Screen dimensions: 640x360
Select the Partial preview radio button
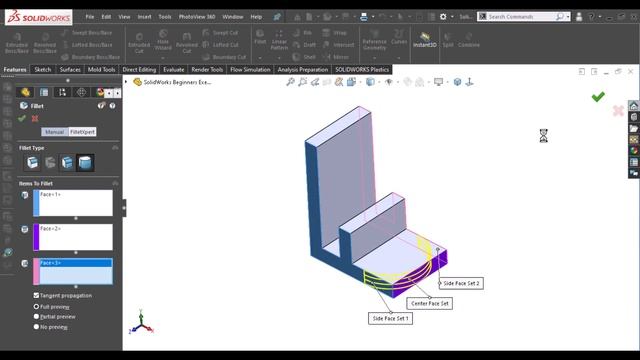click(x=36, y=316)
